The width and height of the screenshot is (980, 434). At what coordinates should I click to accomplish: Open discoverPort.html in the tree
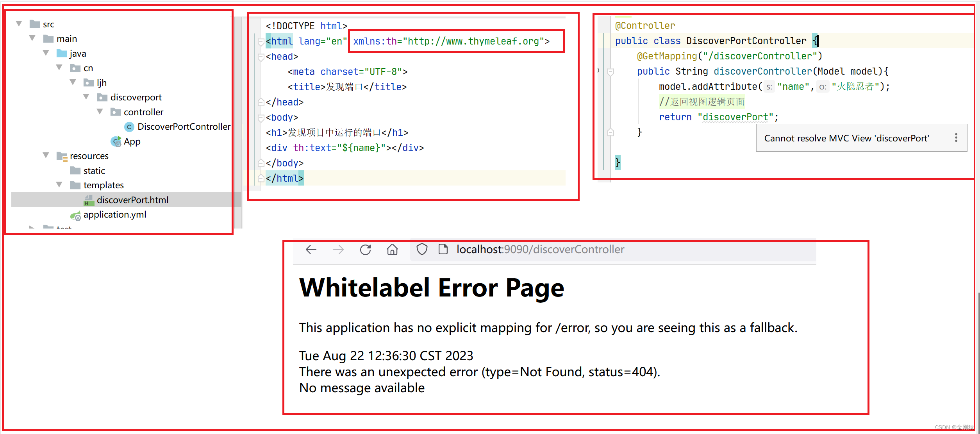133,200
